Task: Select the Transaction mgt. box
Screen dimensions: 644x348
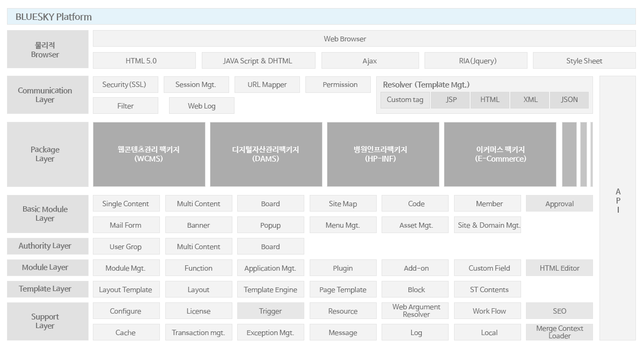Action: pyautogui.click(x=199, y=332)
